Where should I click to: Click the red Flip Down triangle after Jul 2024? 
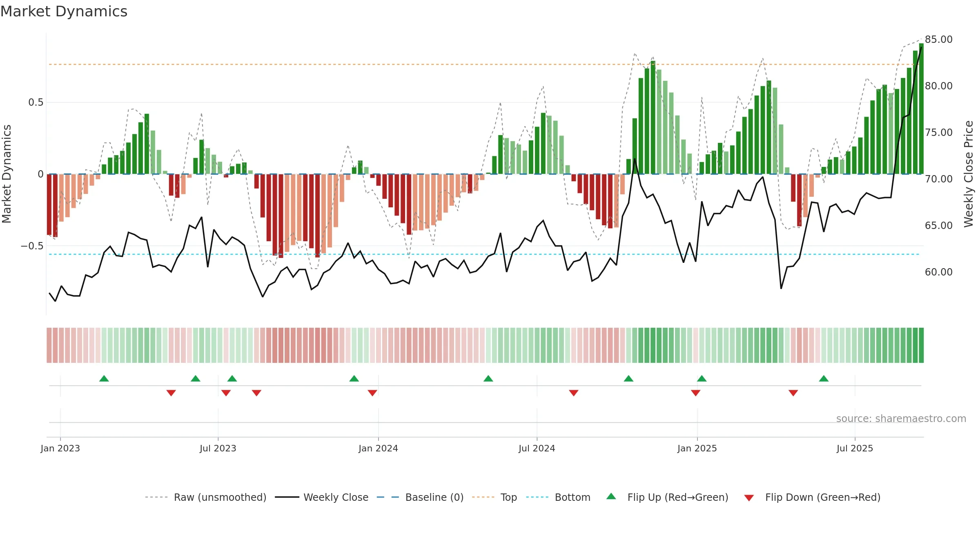(574, 393)
